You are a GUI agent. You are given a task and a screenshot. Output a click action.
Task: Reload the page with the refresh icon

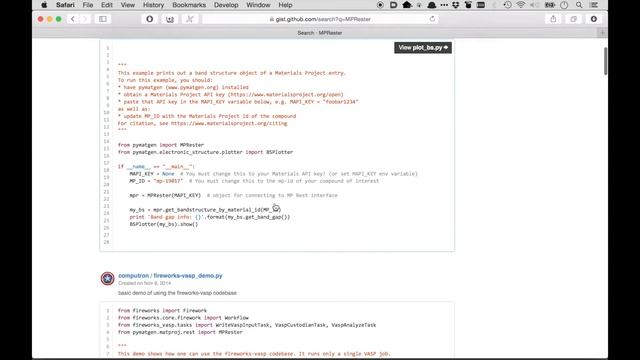(x=432, y=19)
